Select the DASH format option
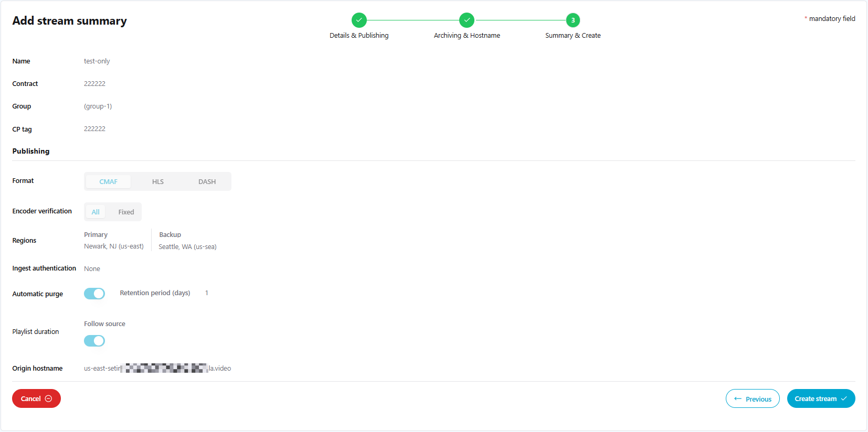868x432 pixels. click(x=207, y=181)
